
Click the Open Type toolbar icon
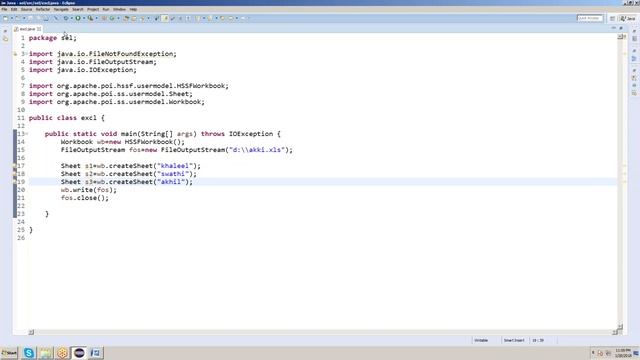[126, 18]
